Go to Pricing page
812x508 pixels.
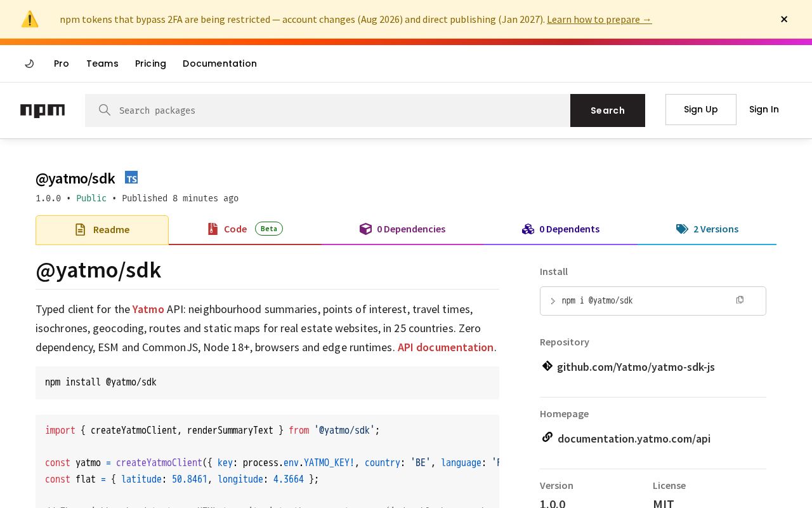click(150, 63)
